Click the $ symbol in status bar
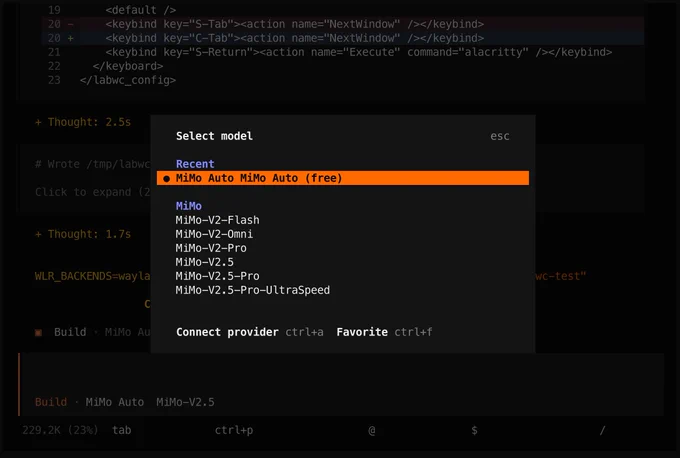This screenshot has height=458, width=680. pos(474,430)
